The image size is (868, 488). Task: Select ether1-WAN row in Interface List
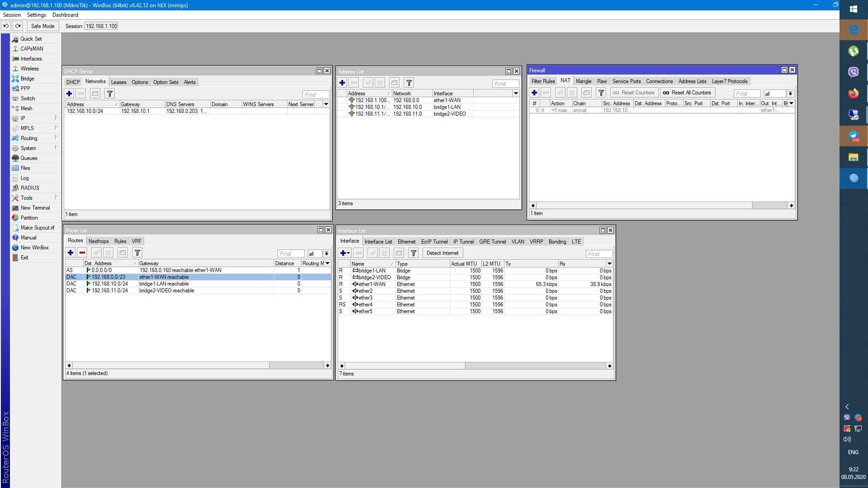[x=475, y=284]
